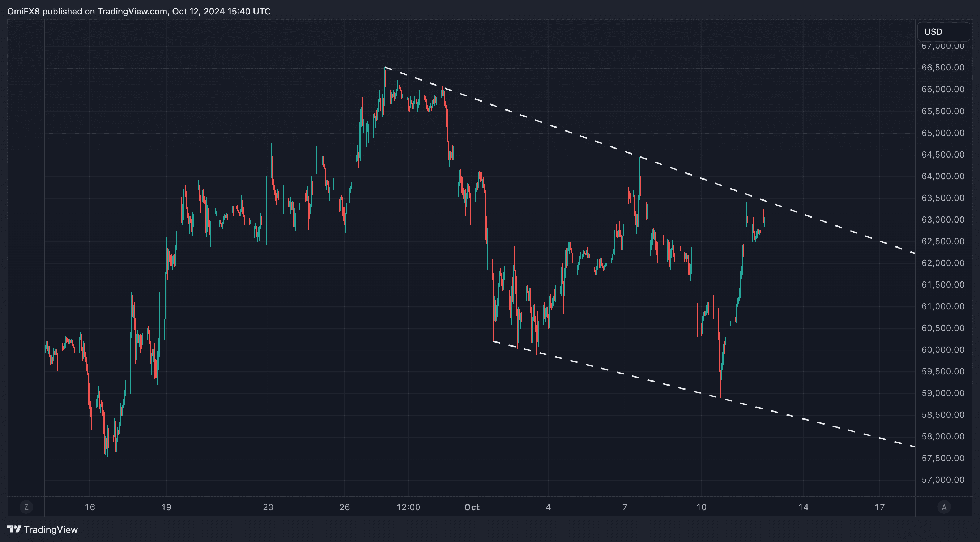This screenshot has height=542, width=980.
Task: Click the 7 date label on time axis
Action: [625, 507]
